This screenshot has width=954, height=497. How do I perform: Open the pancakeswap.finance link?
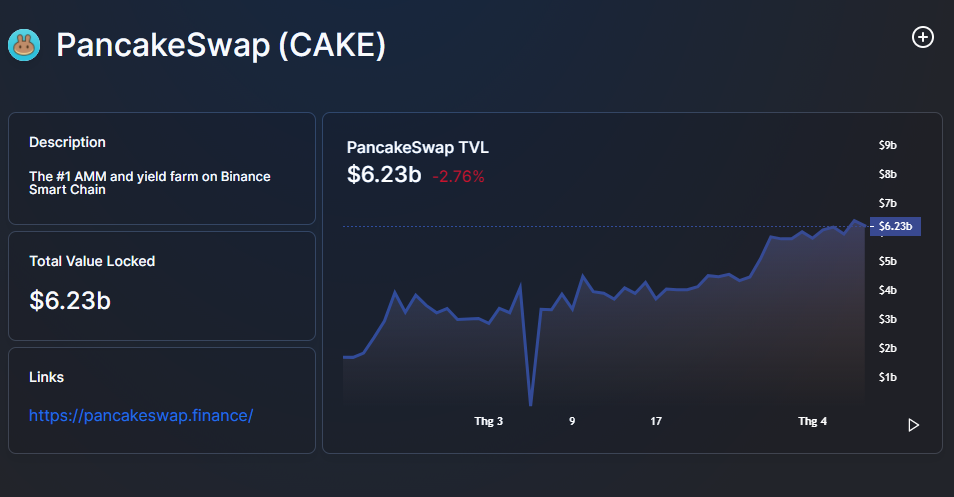(x=141, y=415)
